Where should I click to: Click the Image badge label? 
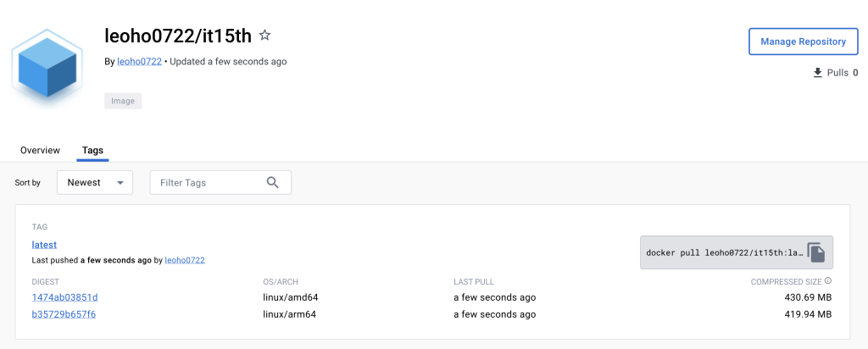pos(123,101)
